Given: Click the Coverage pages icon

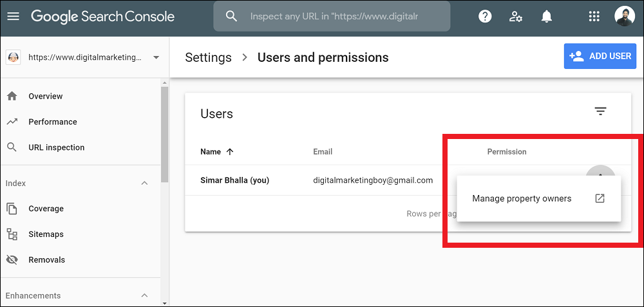Looking at the screenshot, I should (x=12, y=209).
